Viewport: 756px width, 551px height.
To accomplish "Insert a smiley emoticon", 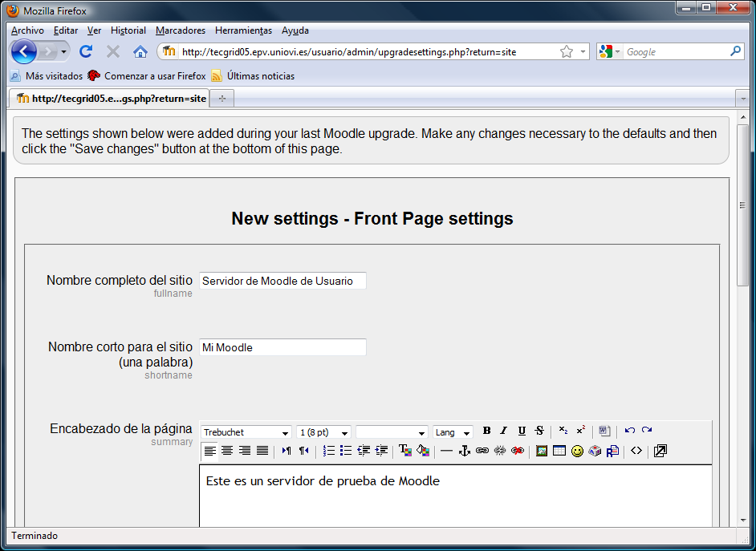I will 577,451.
